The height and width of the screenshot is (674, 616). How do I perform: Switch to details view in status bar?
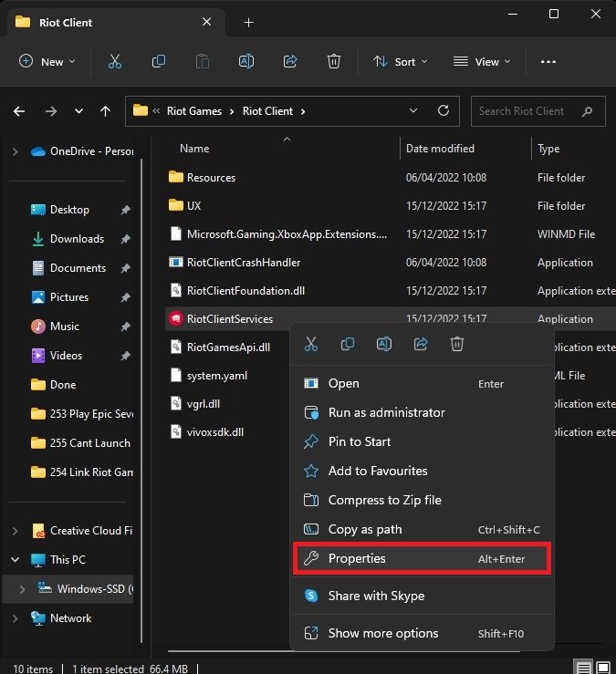click(x=584, y=667)
